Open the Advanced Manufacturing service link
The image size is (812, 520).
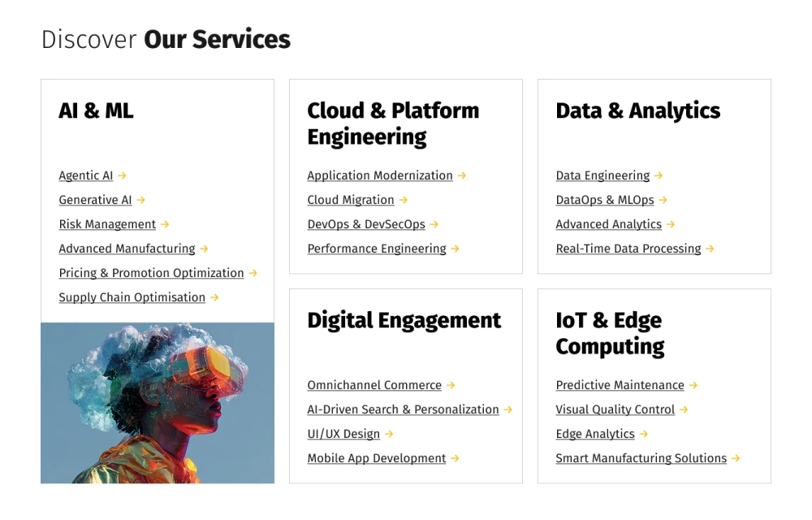point(127,249)
